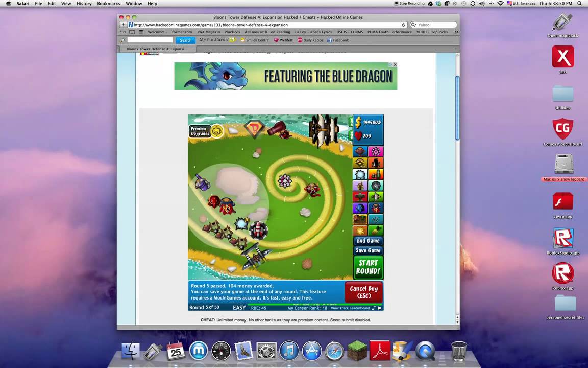Select the Bloons Tower Defense 4 tab
The width and height of the screenshot is (588, 368).
coord(157,49)
